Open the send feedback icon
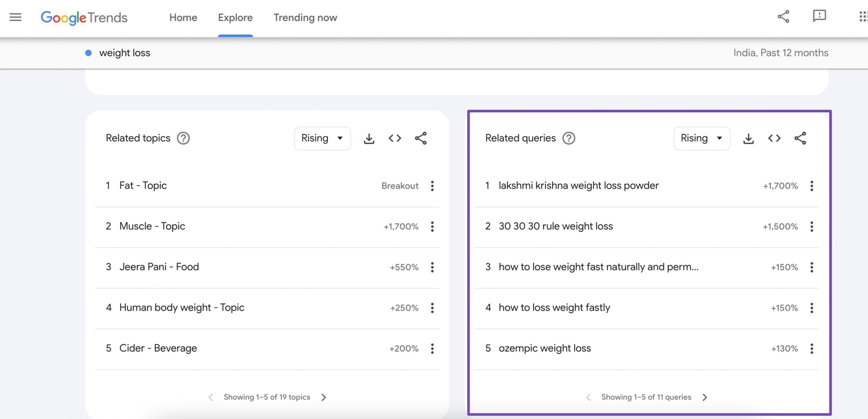 pos(820,16)
